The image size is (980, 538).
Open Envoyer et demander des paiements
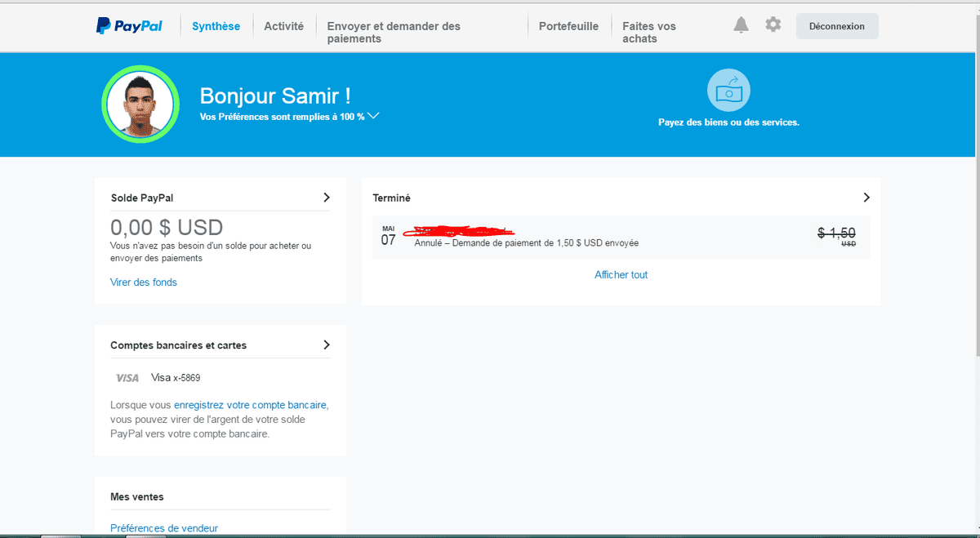[394, 33]
